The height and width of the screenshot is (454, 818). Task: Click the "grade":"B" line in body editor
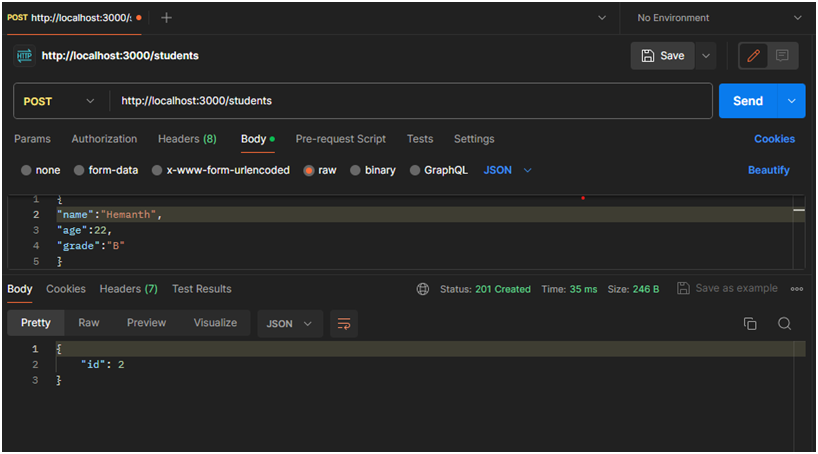coord(91,246)
